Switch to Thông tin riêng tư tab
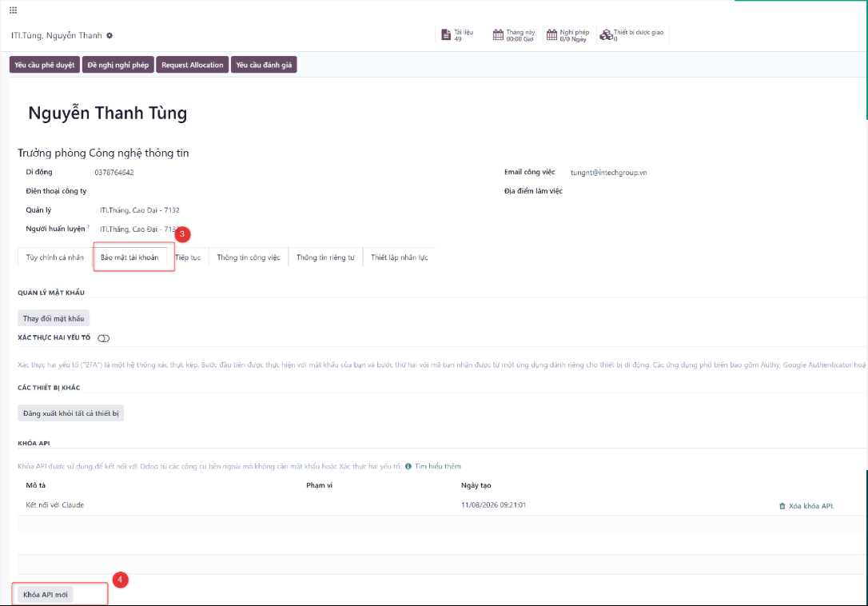 point(325,257)
